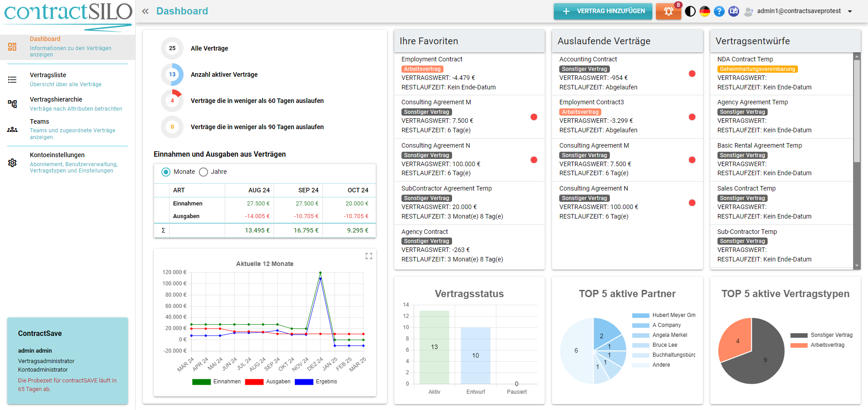The width and height of the screenshot is (868, 410).
Task: Collapse the Dashboard header with the double chevron
Action: pos(145,11)
